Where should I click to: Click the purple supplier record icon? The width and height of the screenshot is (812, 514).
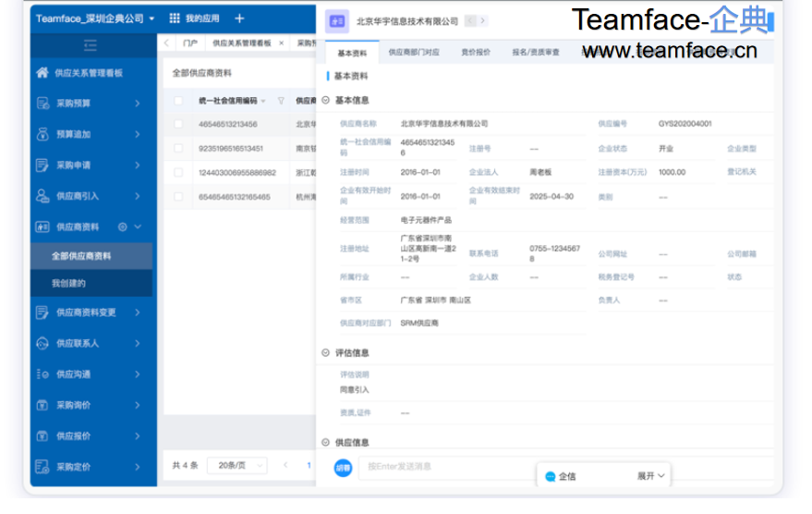(x=337, y=21)
